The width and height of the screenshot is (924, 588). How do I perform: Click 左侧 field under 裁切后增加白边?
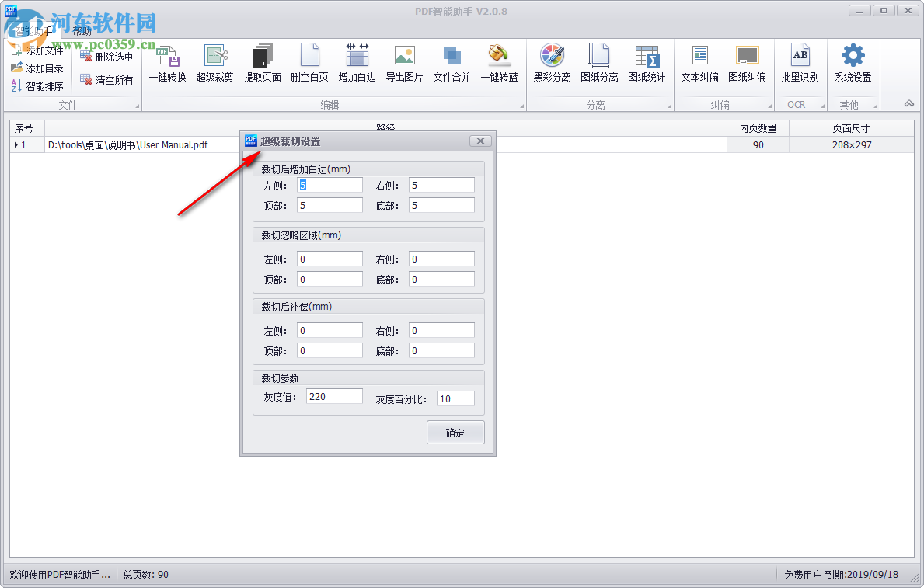(x=330, y=185)
